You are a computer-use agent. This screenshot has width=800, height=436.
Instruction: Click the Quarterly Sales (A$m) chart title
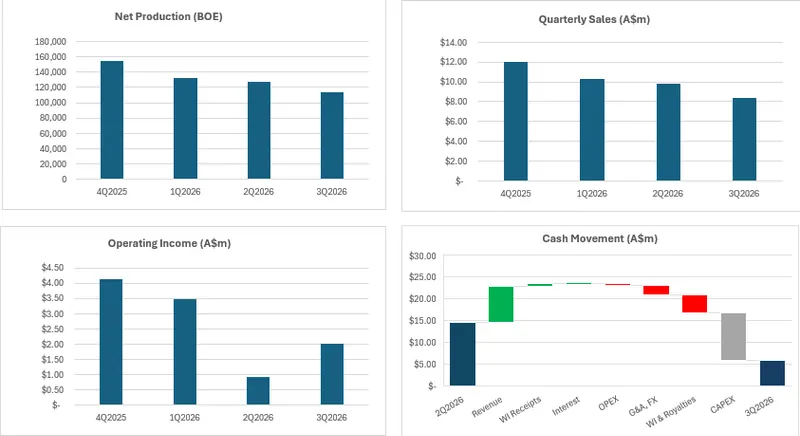tap(594, 19)
